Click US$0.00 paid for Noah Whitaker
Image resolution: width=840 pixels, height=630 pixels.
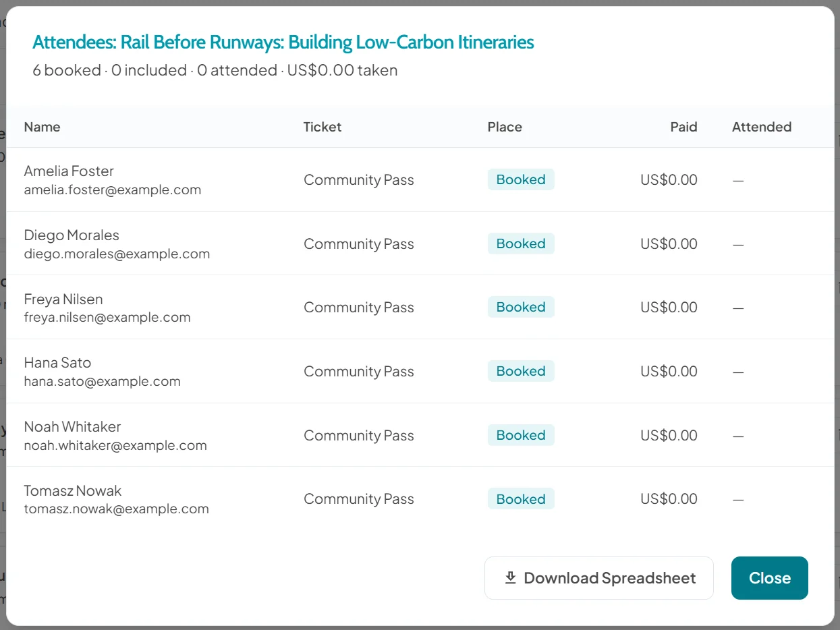[x=669, y=436]
